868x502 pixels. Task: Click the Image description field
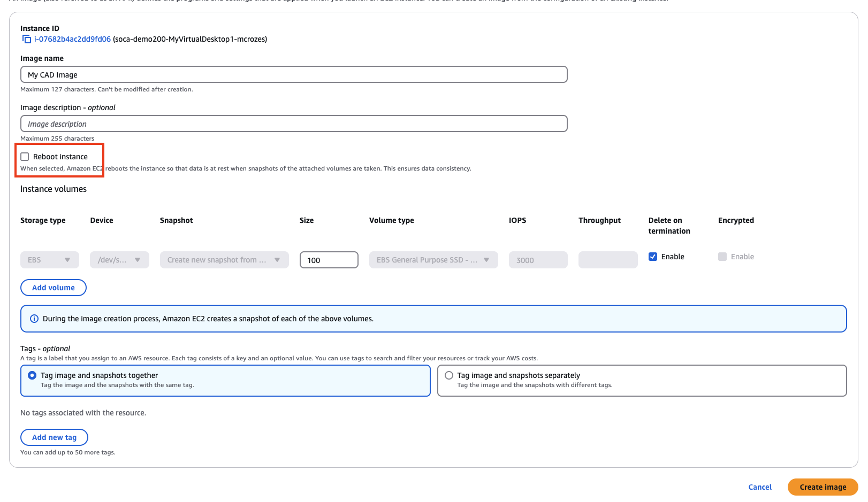pyautogui.click(x=293, y=124)
